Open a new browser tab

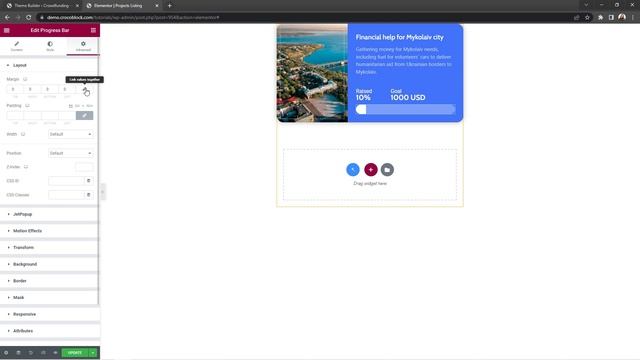[x=169, y=6]
